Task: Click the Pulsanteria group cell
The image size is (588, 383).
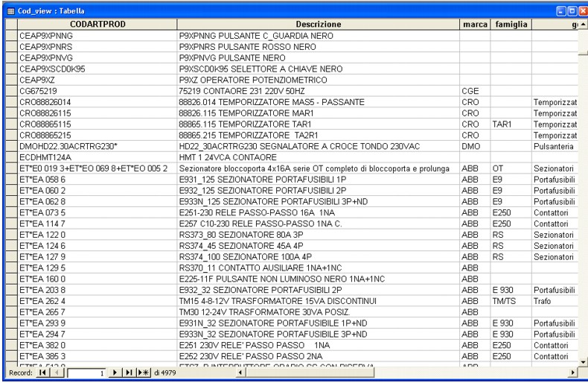Action: click(555, 147)
